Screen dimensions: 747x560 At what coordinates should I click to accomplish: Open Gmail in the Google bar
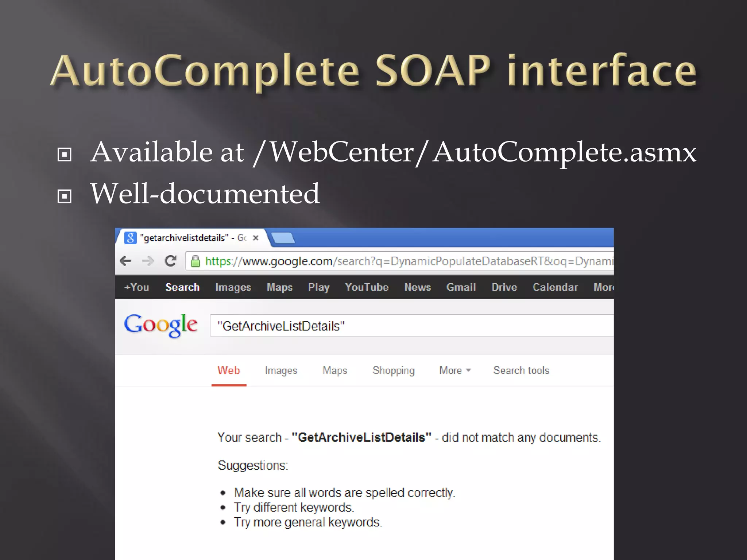tap(461, 287)
